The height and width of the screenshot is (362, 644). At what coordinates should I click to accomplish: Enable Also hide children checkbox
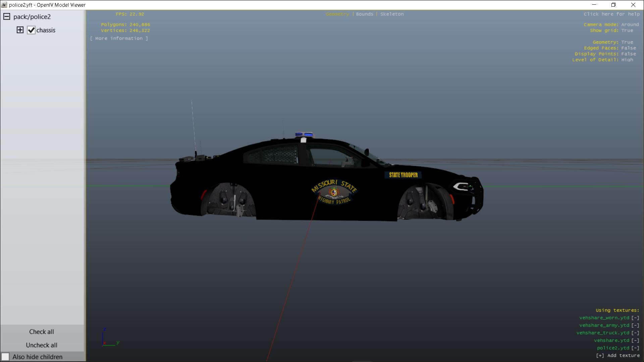coord(5,357)
